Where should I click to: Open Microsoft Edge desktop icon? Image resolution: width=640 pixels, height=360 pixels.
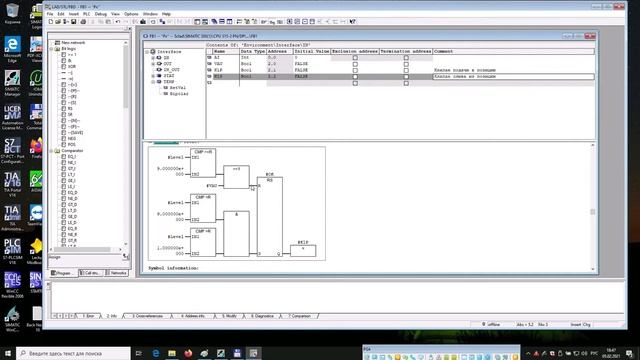coord(12,50)
